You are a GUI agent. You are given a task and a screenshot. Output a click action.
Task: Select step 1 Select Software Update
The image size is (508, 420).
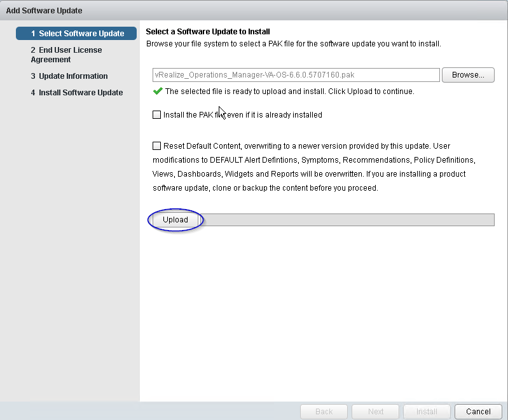[x=76, y=34]
